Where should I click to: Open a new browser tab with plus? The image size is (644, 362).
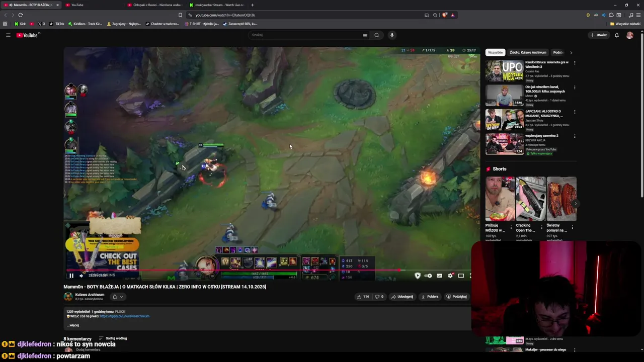253,5
